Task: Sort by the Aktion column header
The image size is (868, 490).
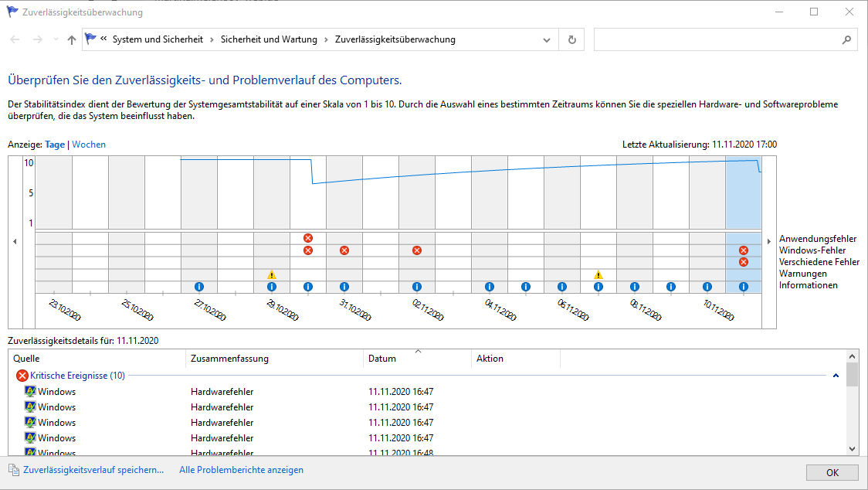Action: pos(516,359)
